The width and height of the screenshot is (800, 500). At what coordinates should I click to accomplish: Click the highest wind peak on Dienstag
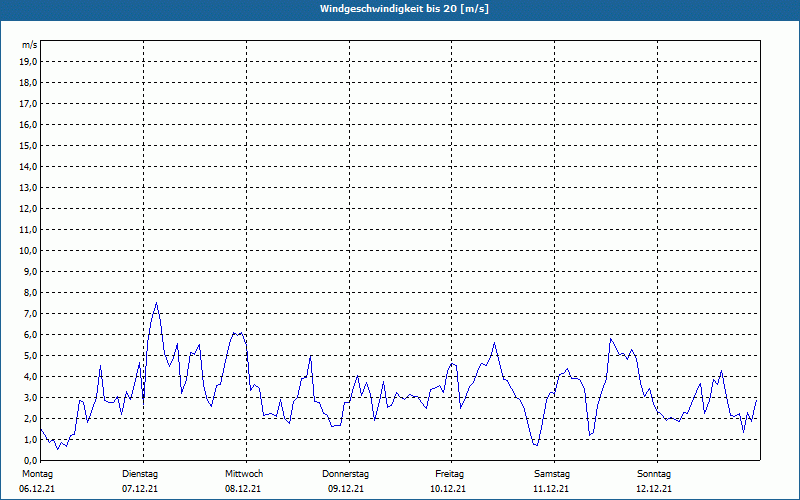(157, 303)
